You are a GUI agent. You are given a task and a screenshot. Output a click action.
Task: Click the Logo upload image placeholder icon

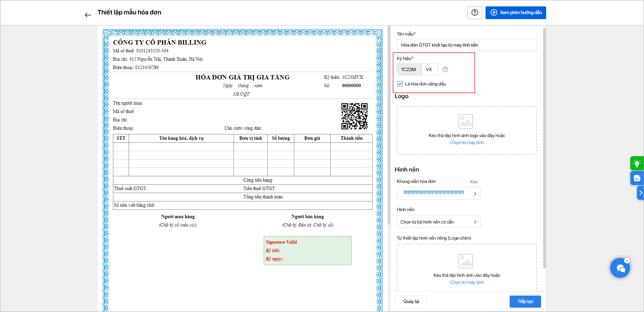[465, 121]
